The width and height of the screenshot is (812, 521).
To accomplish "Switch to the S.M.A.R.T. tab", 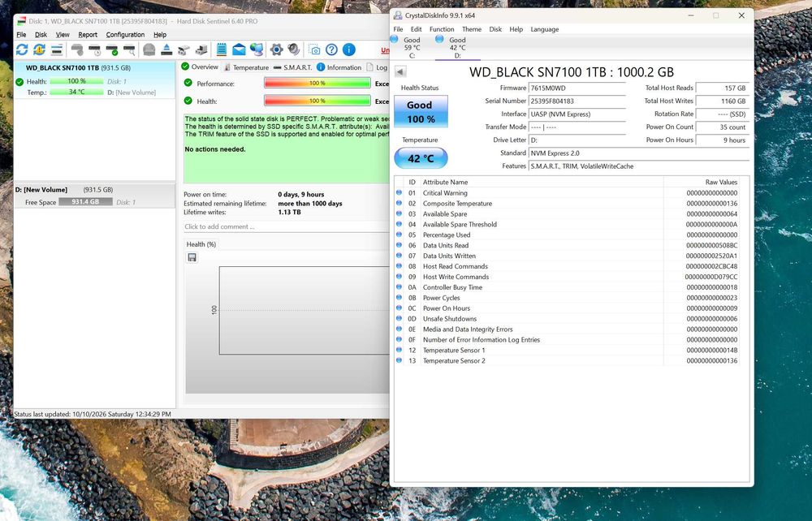I will coord(292,67).
